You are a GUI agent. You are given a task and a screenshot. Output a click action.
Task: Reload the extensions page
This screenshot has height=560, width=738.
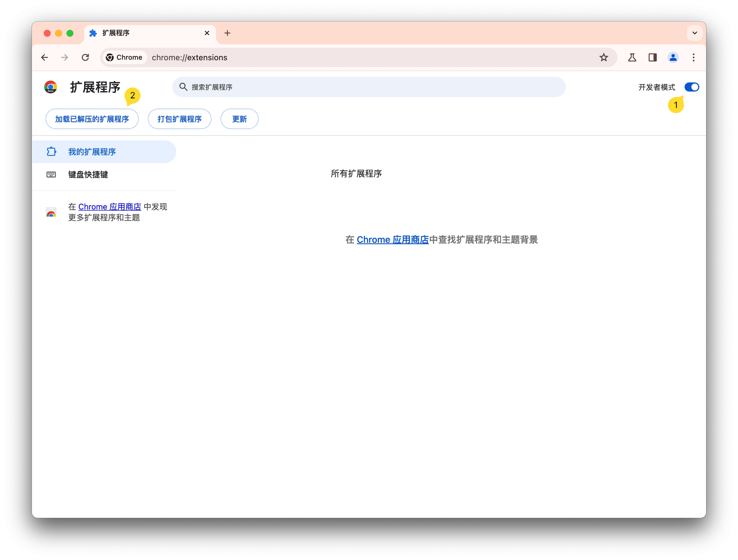pos(86,57)
